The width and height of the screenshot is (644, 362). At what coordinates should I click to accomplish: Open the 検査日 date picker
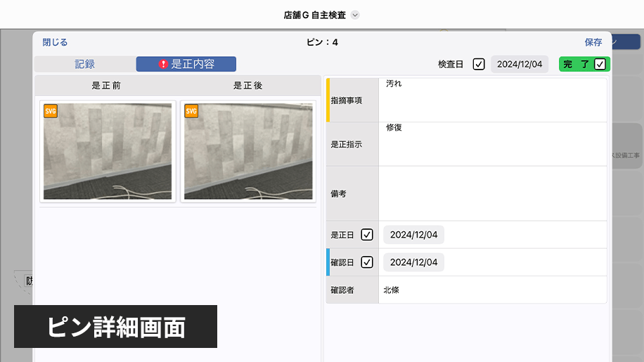click(519, 64)
